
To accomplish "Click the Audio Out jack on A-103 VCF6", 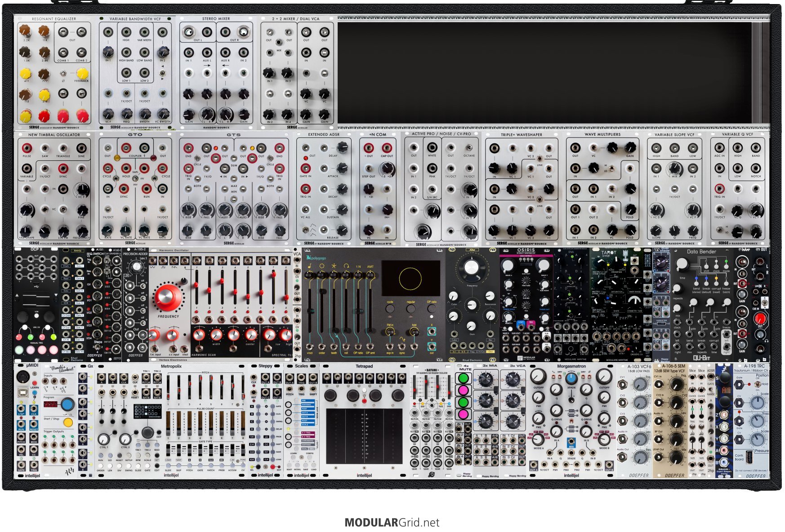I will coord(623,457).
